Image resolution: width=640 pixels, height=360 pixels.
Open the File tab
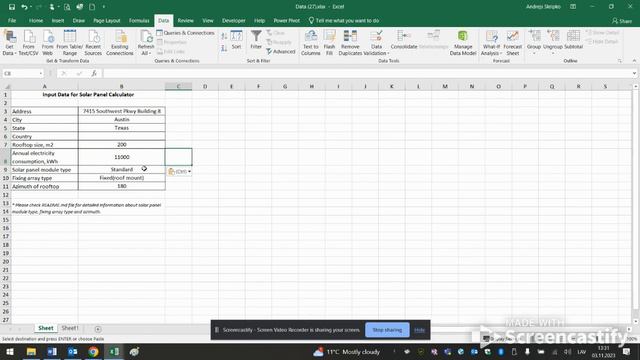coord(12,20)
